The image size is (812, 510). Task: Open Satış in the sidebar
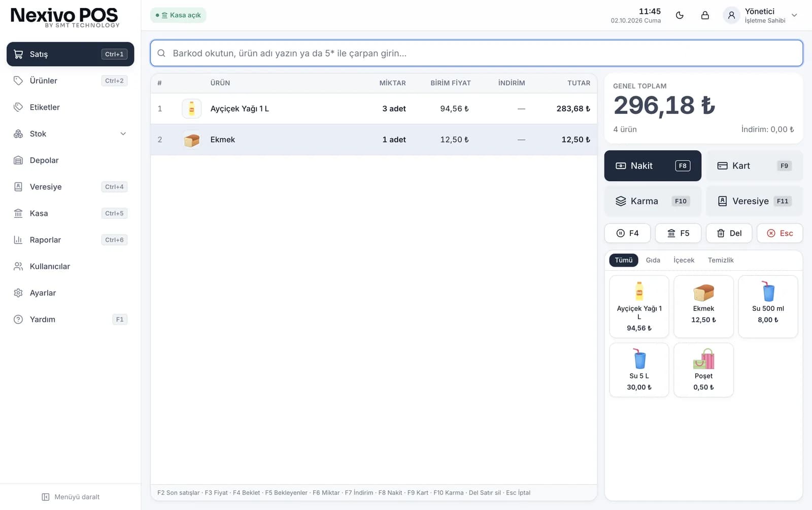click(x=71, y=54)
